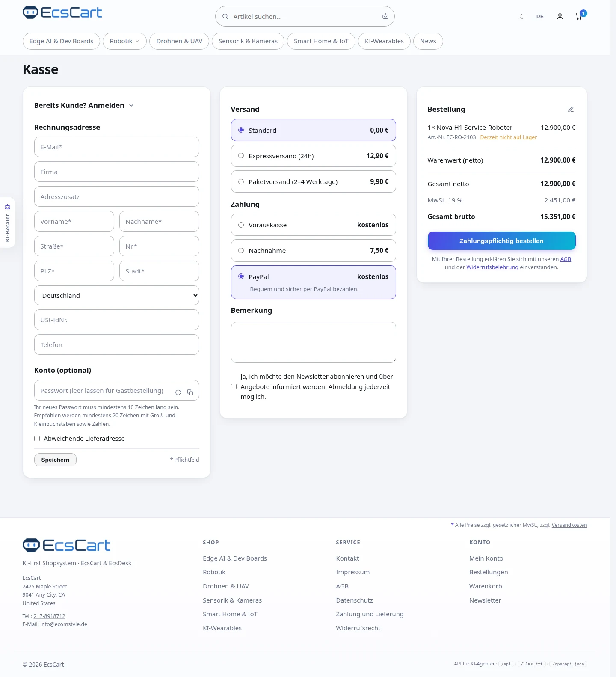The image size is (616, 677).
Task: Open the Deutschland country dropdown
Action: pos(117,295)
